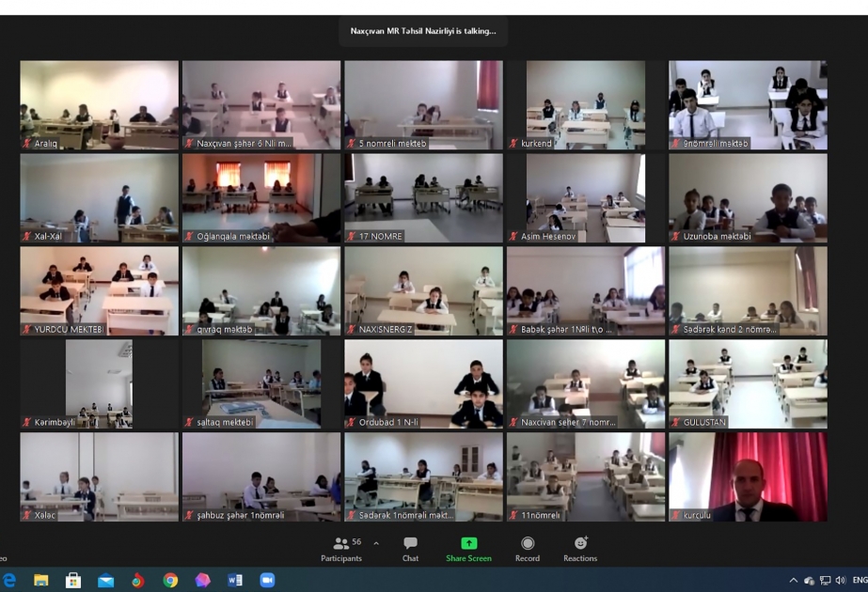The image size is (868, 592).
Task: Open Google Chrome from the taskbar
Action: click(170, 580)
